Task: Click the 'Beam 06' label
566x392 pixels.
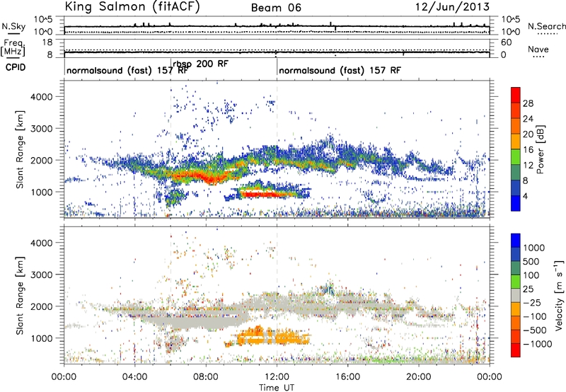Action: [x=276, y=8]
